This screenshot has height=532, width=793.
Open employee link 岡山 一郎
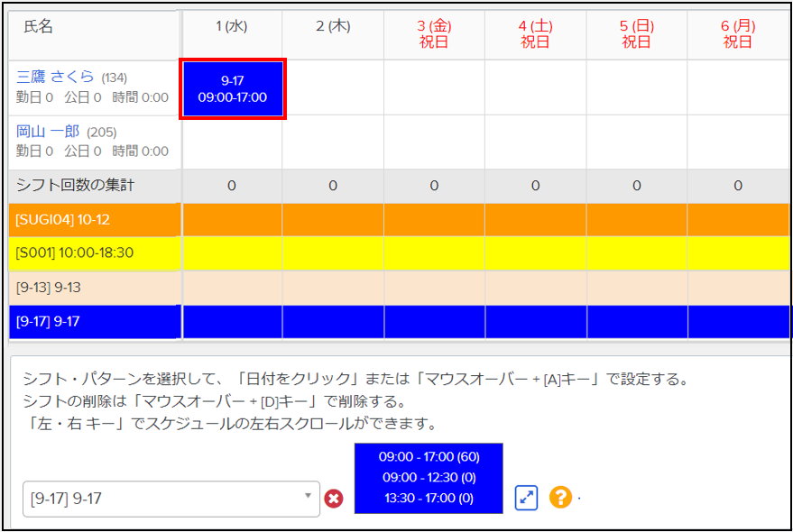click(x=48, y=132)
